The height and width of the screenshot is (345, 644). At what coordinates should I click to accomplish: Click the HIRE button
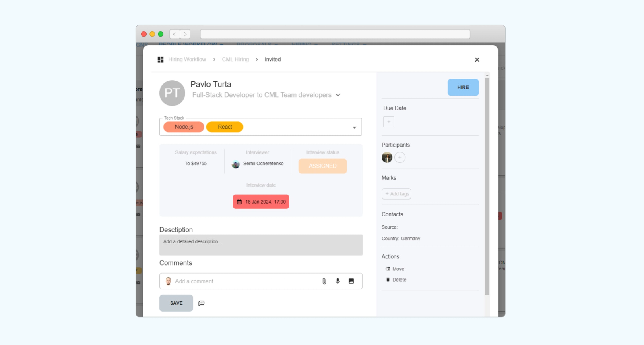(x=463, y=87)
